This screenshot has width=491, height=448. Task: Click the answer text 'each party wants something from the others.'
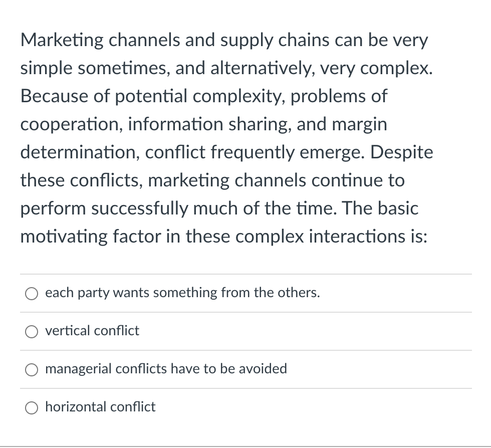click(x=182, y=293)
